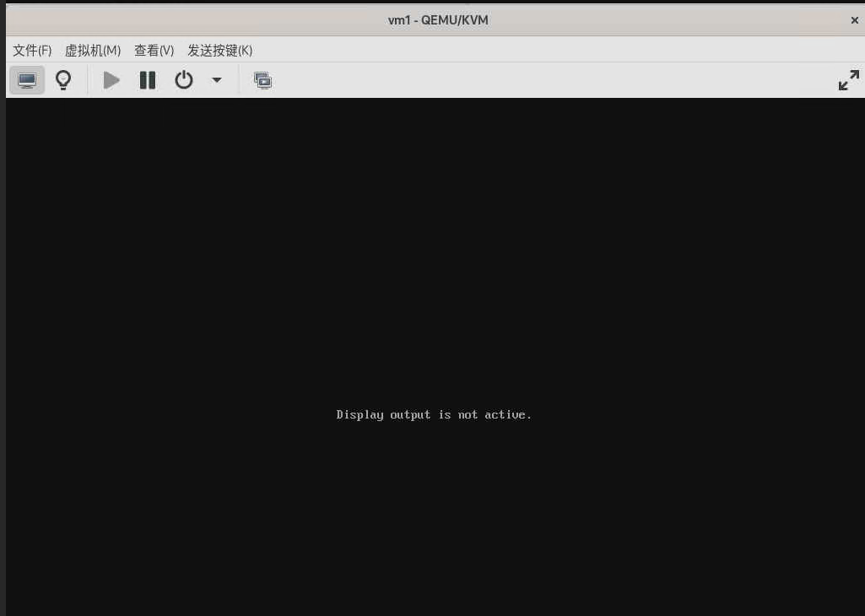Open the 发送按键(K) menu
This screenshot has width=865, height=616.
(219, 51)
